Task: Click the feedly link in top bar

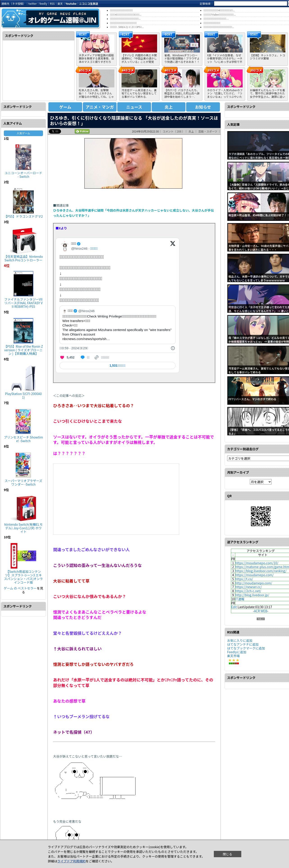Action: (x=43, y=4)
